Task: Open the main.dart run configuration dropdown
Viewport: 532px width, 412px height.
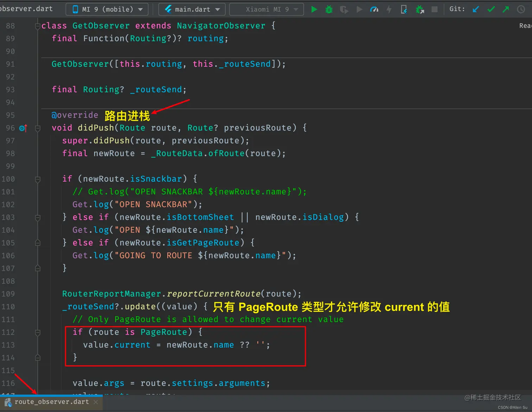Action: tap(192, 9)
